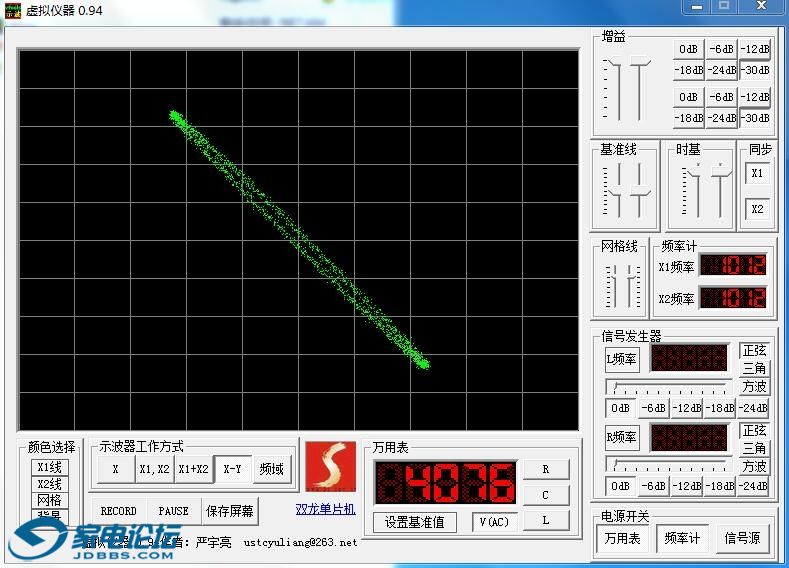The image size is (789, 568).
Task: Switch oscilloscope to X1+X2 mode
Action: 194,469
